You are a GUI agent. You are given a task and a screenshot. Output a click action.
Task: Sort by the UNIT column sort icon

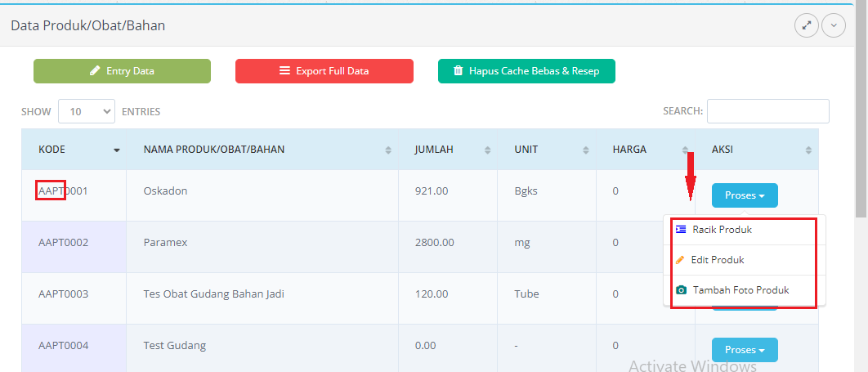click(x=586, y=150)
